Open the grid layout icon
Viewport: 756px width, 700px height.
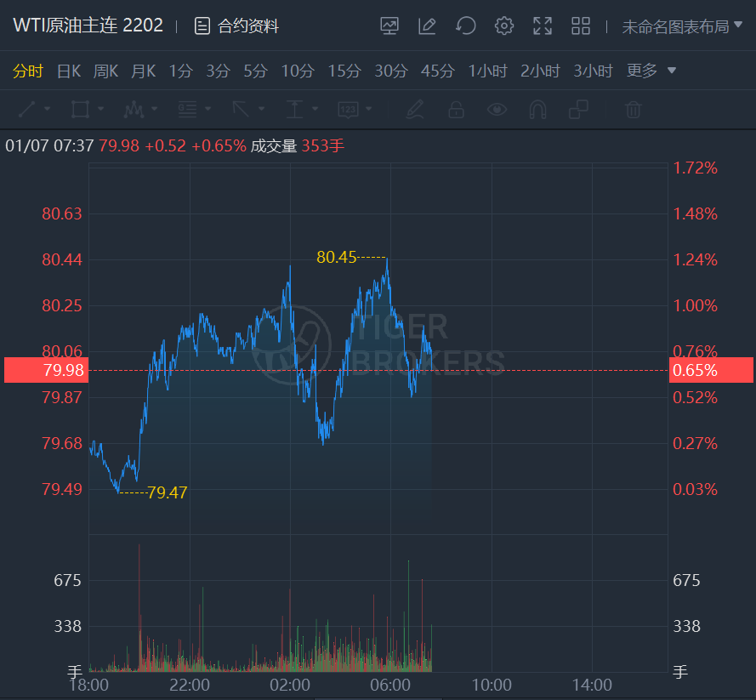pos(581,26)
